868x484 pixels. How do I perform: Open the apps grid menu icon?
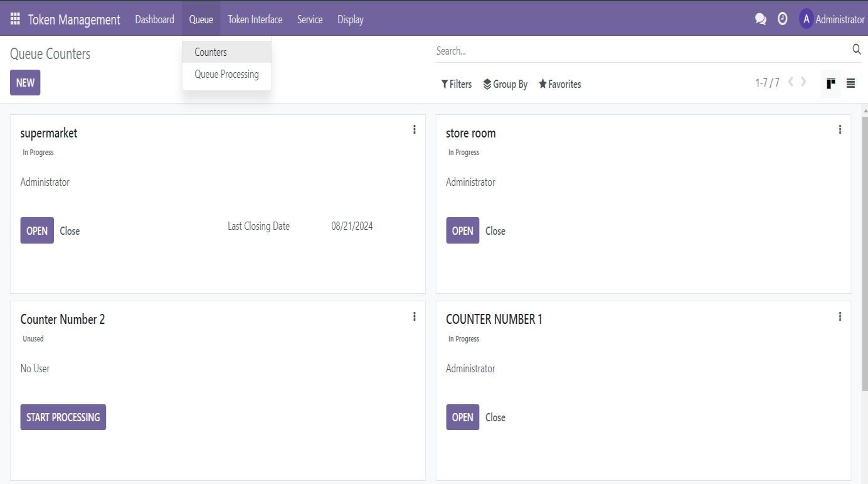15,19
